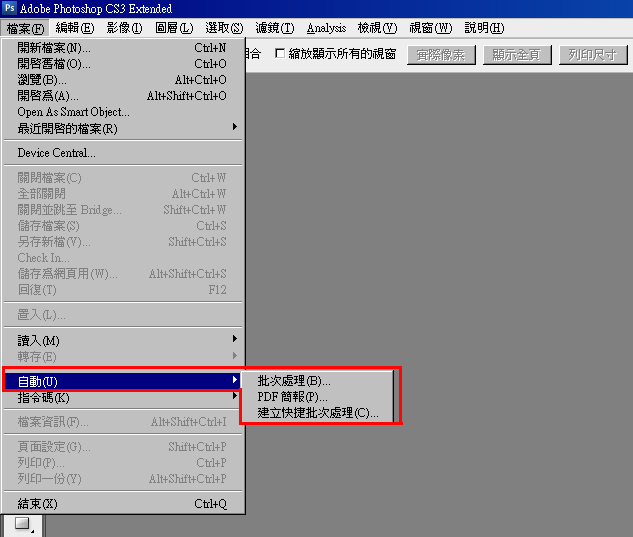This screenshot has height=537, width=633.
Task: Expand the 指令碼(K) submenu
Action: click(124, 397)
